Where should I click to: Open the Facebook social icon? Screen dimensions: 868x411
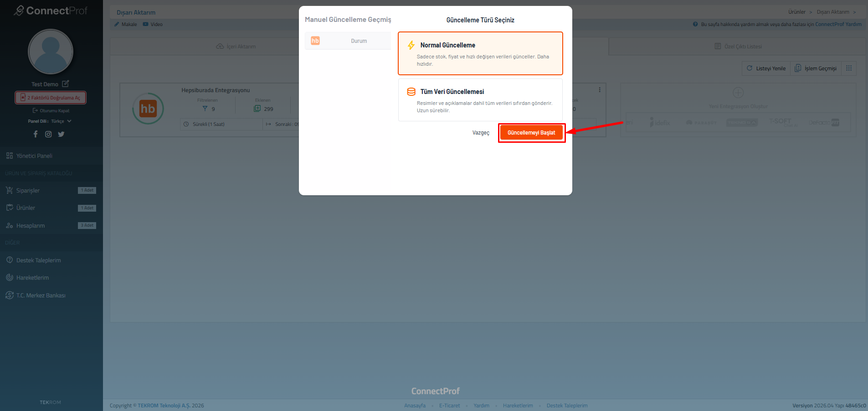[36, 134]
